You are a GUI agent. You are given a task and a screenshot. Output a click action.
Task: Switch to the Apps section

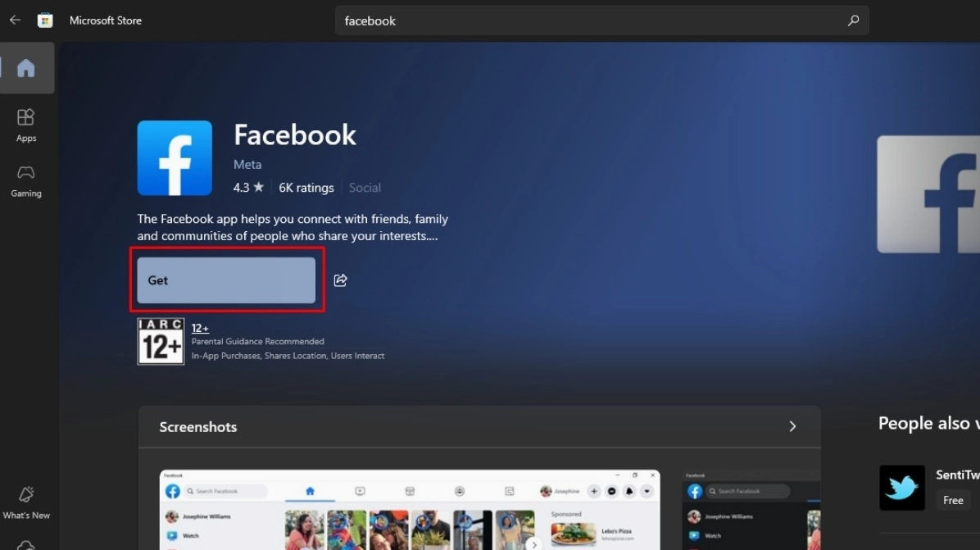coord(26,125)
